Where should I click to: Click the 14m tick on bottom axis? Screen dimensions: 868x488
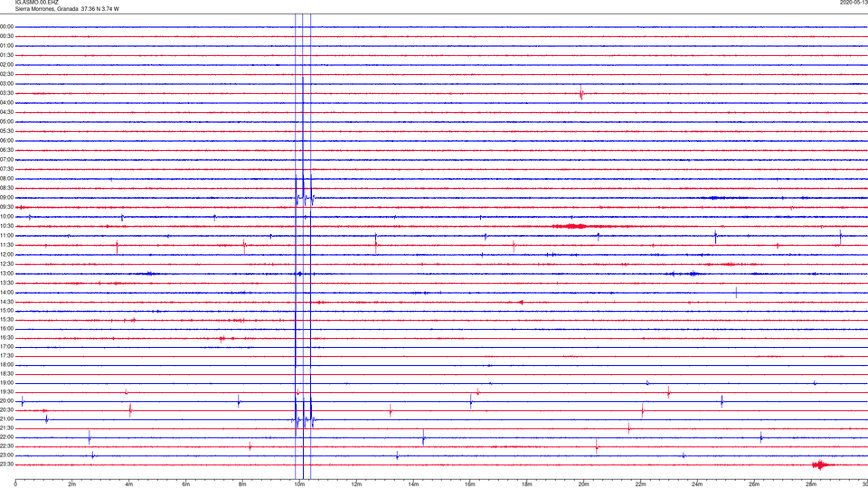click(413, 484)
